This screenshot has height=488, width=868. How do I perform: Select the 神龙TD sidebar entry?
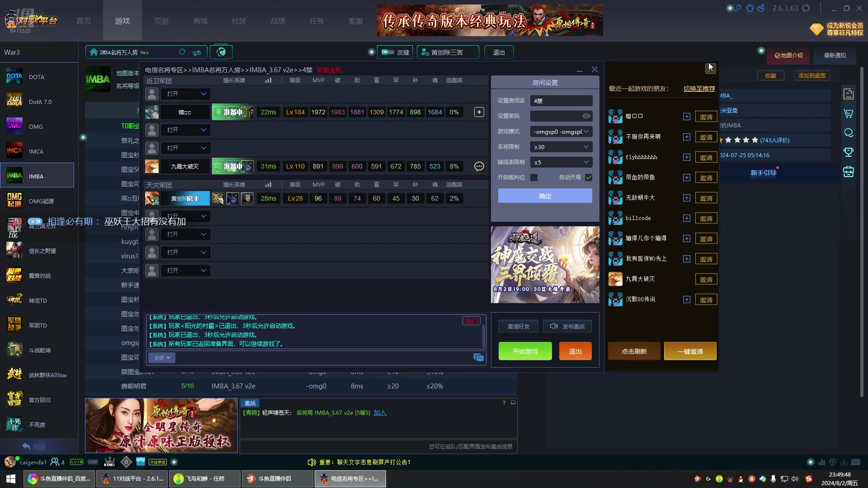37,300
